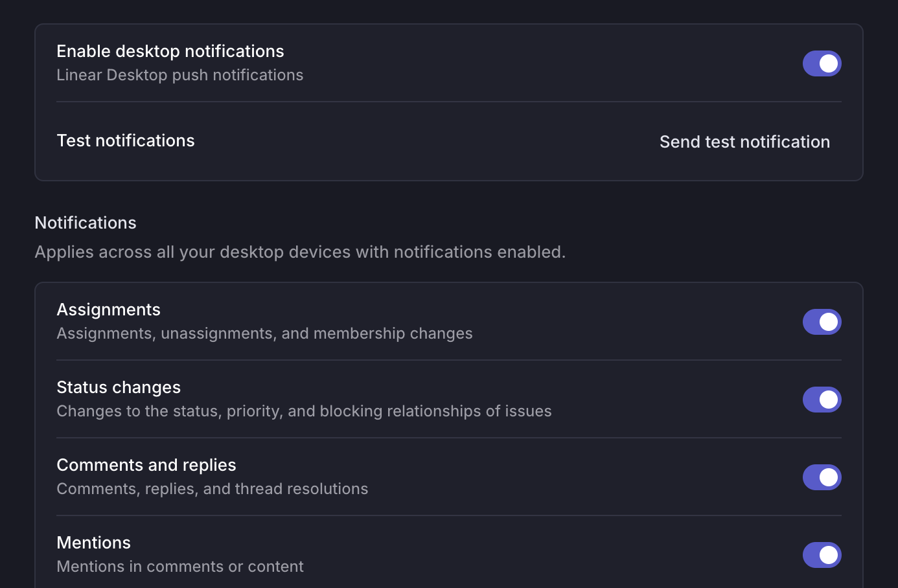Screen dimensions: 898x588
Task: Click the "Mentions in comments or content" description
Action: coord(180,567)
